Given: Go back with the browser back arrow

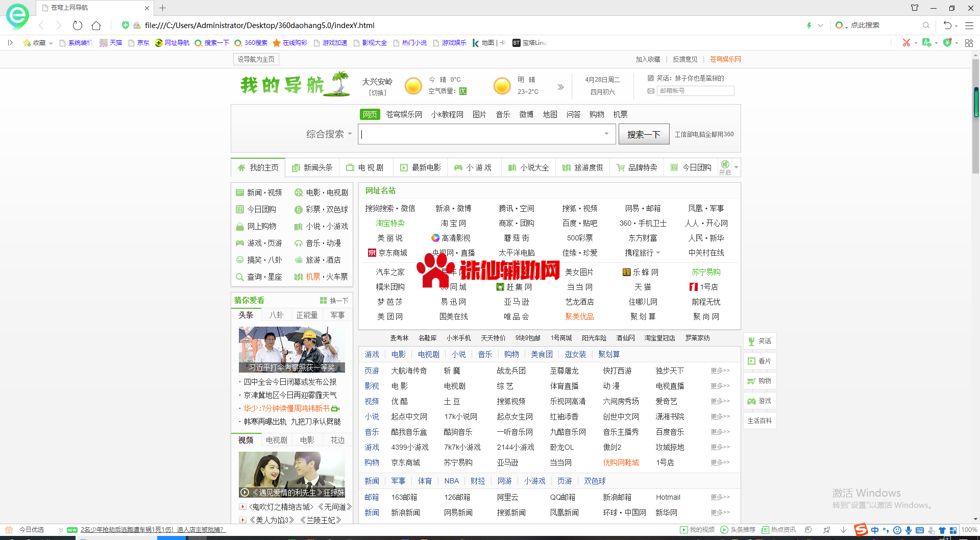Looking at the screenshot, I should (x=42, y=25).
